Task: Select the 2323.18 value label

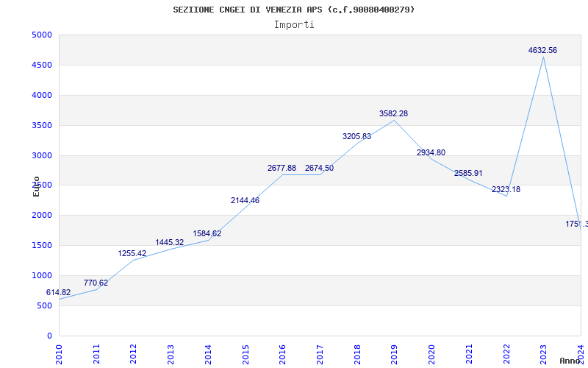Action: (506, 190)
